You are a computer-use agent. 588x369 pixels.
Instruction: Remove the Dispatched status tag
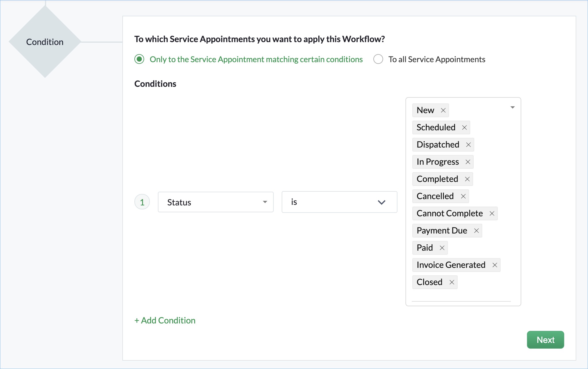[468, 145]
